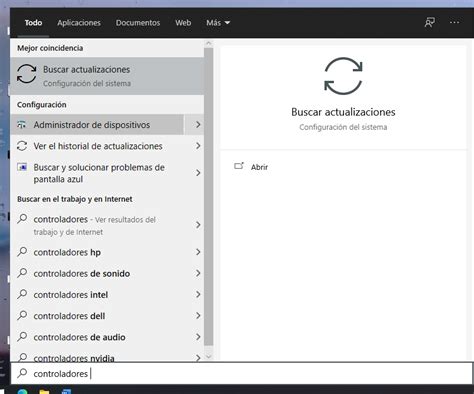Click the blue screen troubleshooter icon

pos(22,167)
